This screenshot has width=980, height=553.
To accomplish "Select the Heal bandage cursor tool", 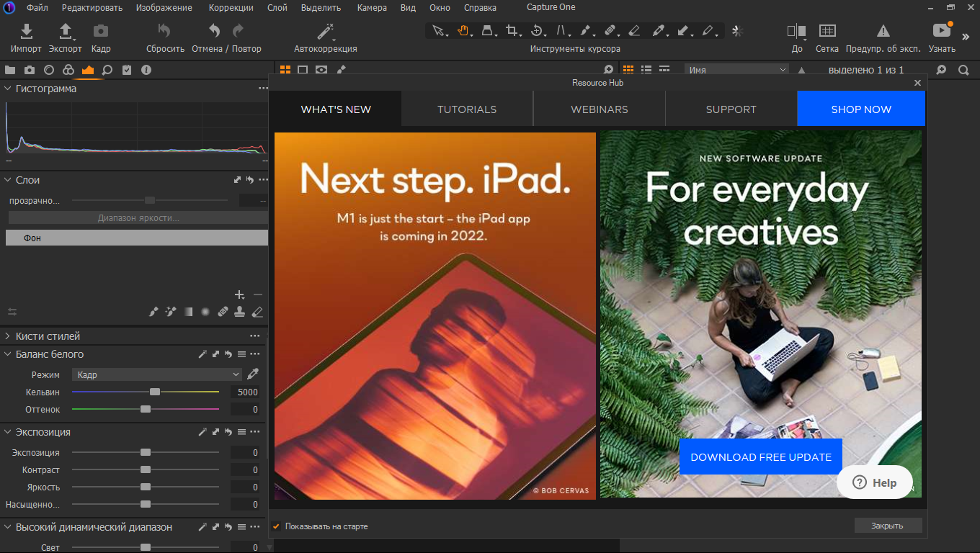I will 610,31.
